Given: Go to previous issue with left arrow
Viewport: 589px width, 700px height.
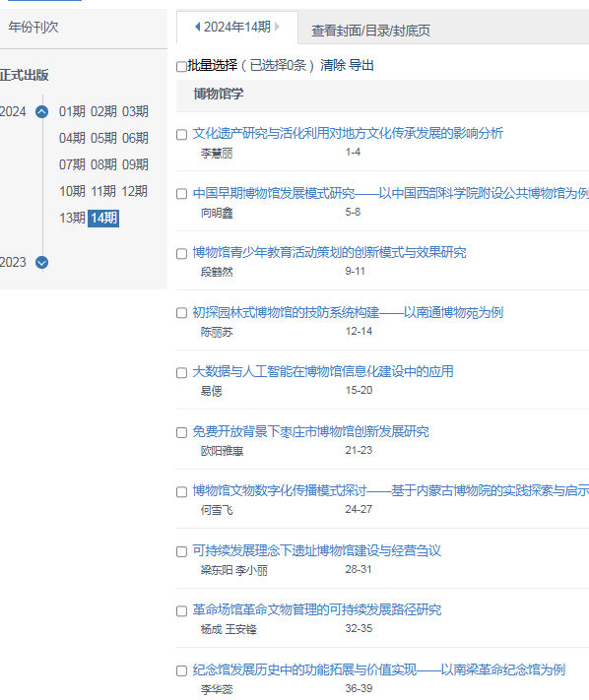Looking at the screenshot, I should coord(197,27).
